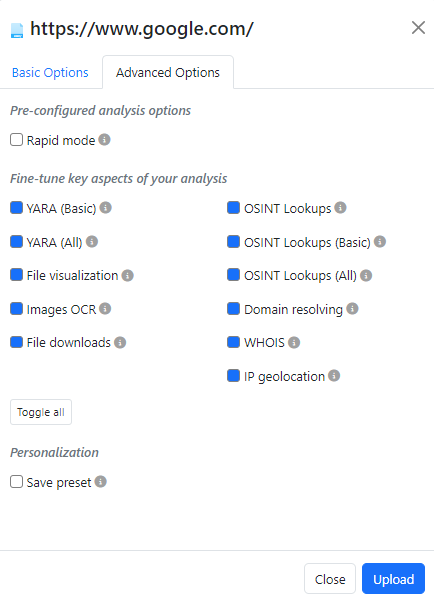This screenshot has height=606, width=434.
Task: Open info tooltip for YARA (Basic)
Action: pyautogui.click(x=106, y=208)
